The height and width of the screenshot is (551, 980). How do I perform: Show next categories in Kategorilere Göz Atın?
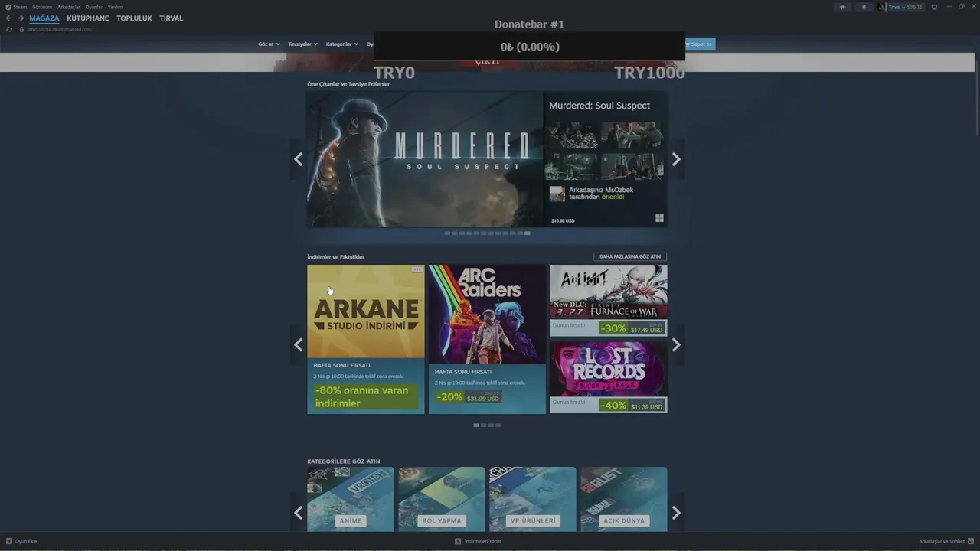676,513
